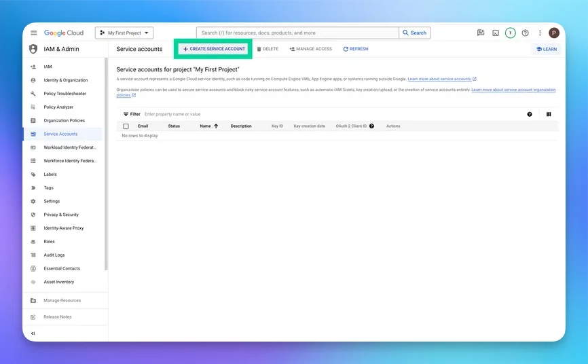
Task: Click OAuth 2 Client ID help icon
Action: tap(371, 126)
